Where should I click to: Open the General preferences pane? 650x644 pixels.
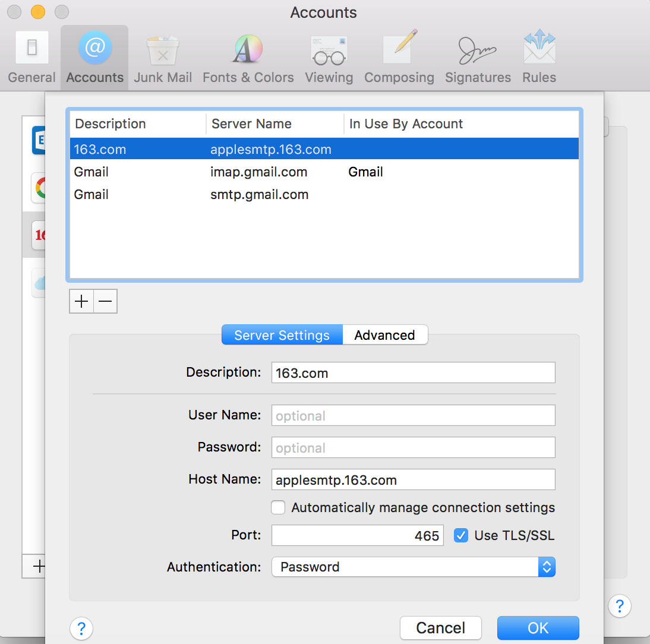31,56
